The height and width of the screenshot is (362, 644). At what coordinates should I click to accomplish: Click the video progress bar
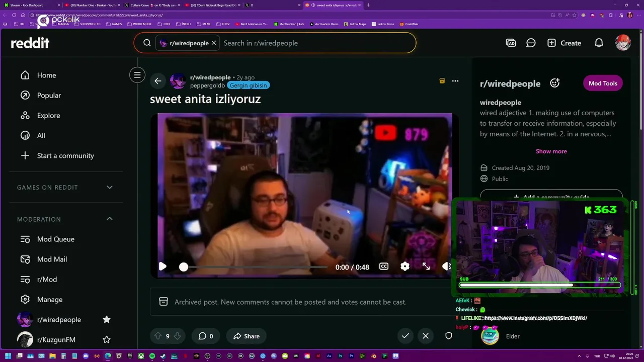(x=254, y=267)
